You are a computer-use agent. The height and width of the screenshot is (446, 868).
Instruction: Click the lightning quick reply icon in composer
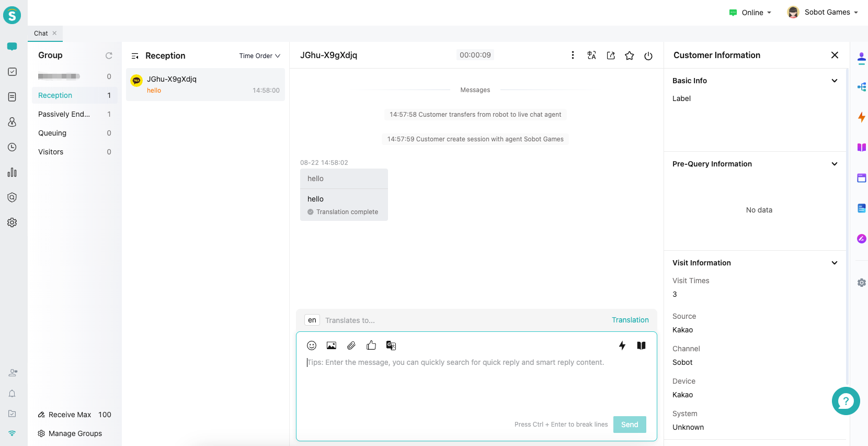pos(622,345)
